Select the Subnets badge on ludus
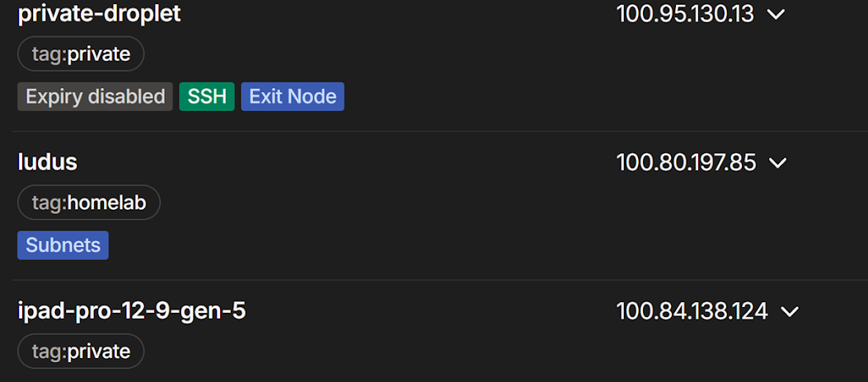Image resolution: width=868 pixels, height=382 pixels. [63, 245]
